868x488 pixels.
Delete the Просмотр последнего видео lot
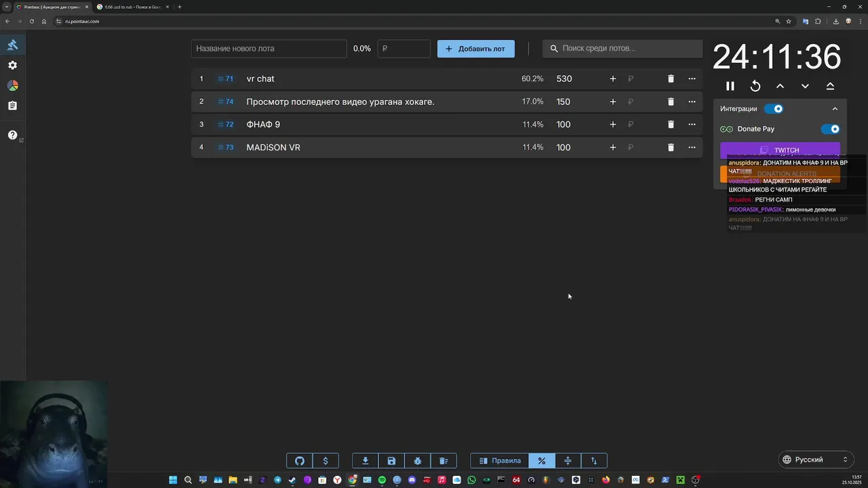click(671, 102)
